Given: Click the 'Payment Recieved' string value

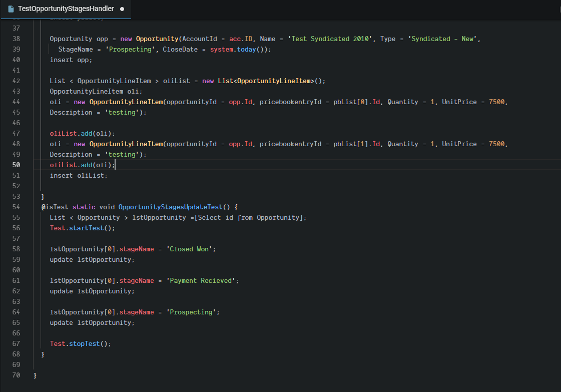Looking at the screenshot, I should (201, 281).
